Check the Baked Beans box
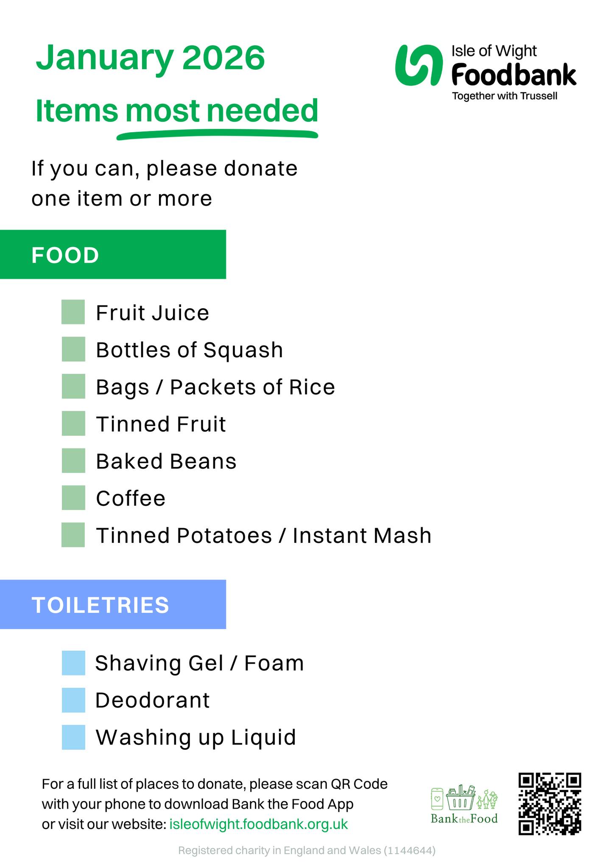Screen dimensions: 614x868 click(x=73, y=461)
